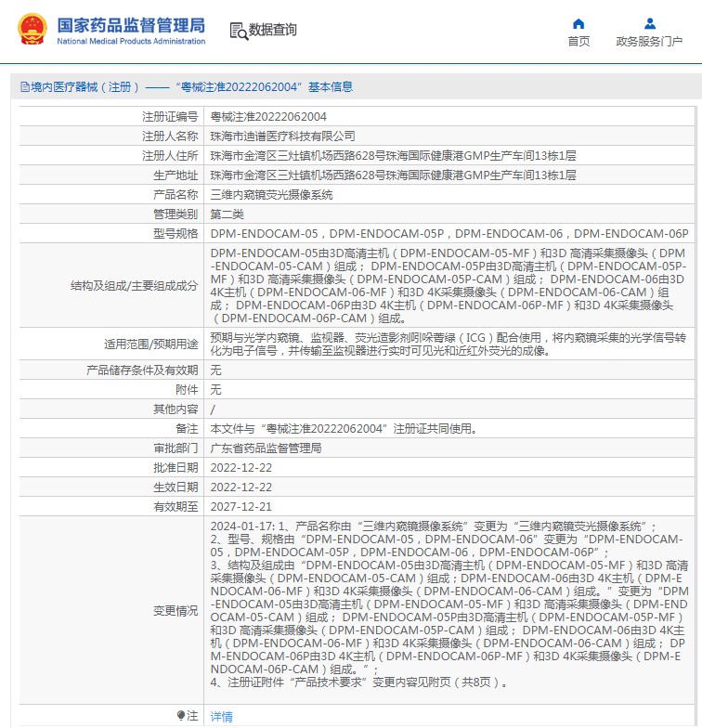Click the 生产地址 address value

tap(394, 175)
